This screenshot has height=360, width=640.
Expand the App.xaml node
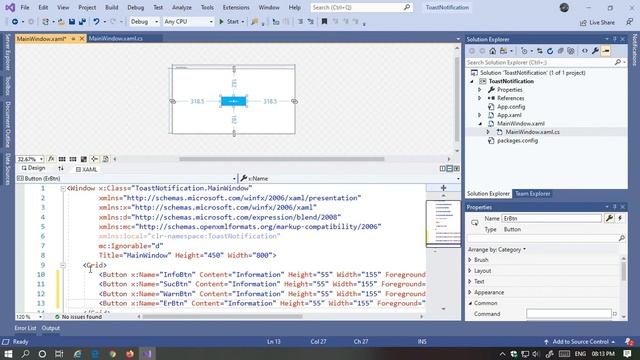pos(480,115)
